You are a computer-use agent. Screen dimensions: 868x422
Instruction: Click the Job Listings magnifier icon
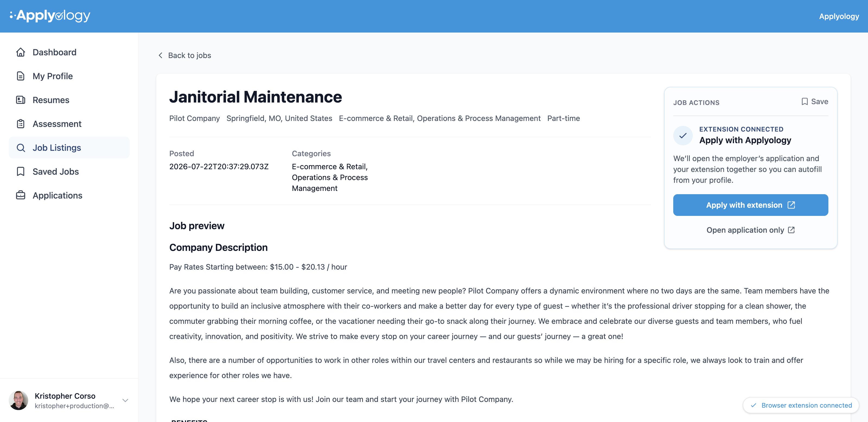(21, 148)
